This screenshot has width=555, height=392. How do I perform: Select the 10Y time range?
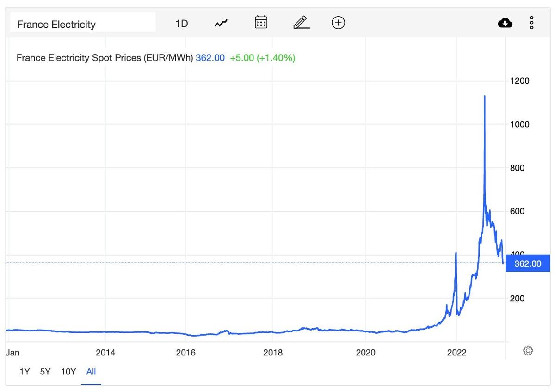click(68, 371)
